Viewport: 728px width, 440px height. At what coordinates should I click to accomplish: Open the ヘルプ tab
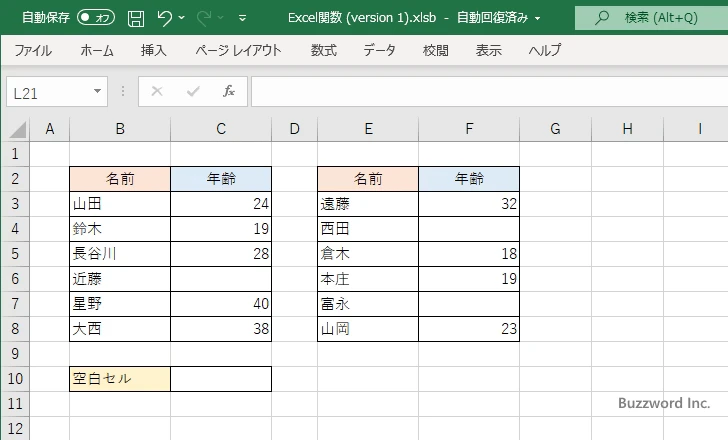tap(545, 50)
